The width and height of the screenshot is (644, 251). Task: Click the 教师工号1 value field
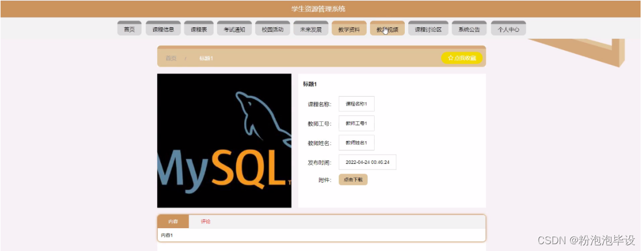tap(356, 124)
